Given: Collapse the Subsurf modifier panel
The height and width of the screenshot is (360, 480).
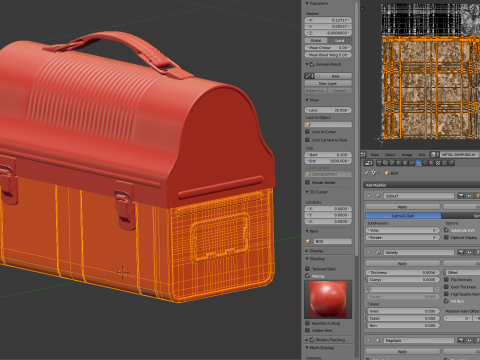Looking at the screenshot, I should (368, 196).
